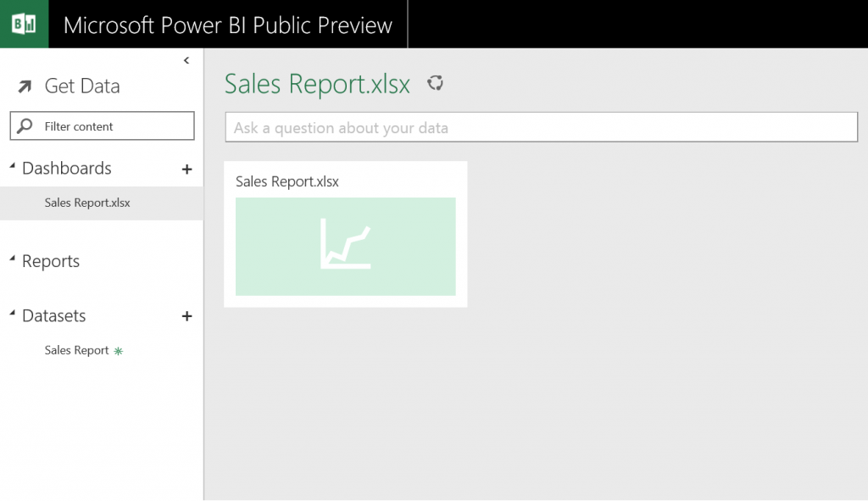Click the Get Data arrow icon
The width and height of the screenshot is (868, 501).
[25, 86]
